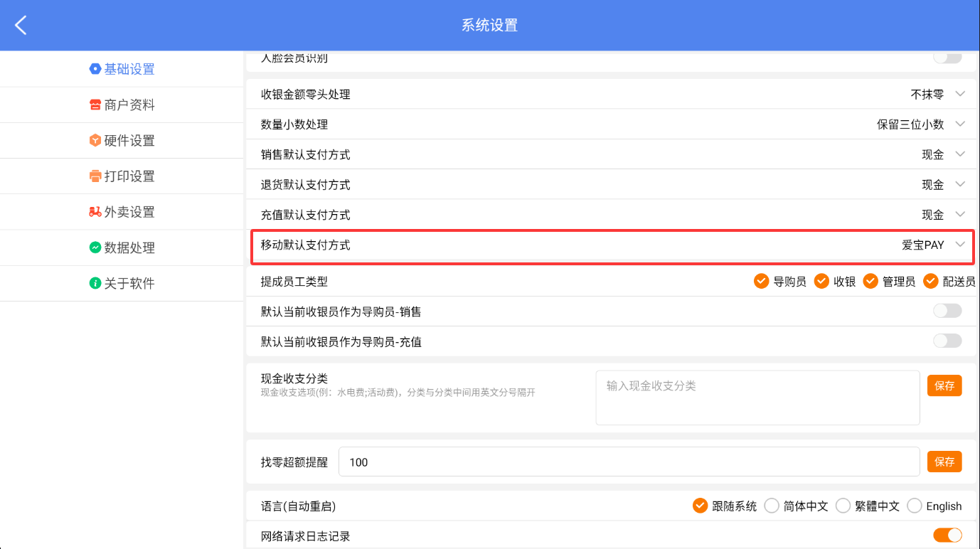Uncheck the 导购员 commission checkbox
980x549 pixels.
[x=762, y=282]
